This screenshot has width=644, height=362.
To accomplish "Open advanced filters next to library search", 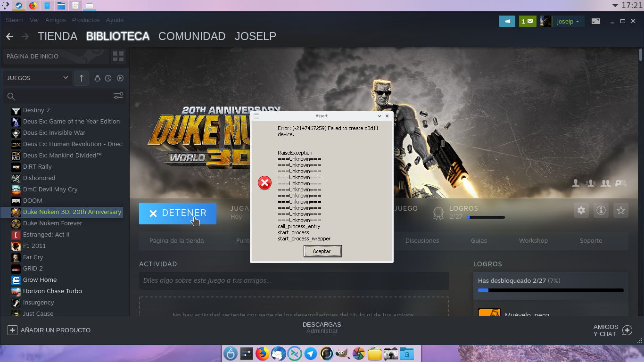I will coord(118,96).
